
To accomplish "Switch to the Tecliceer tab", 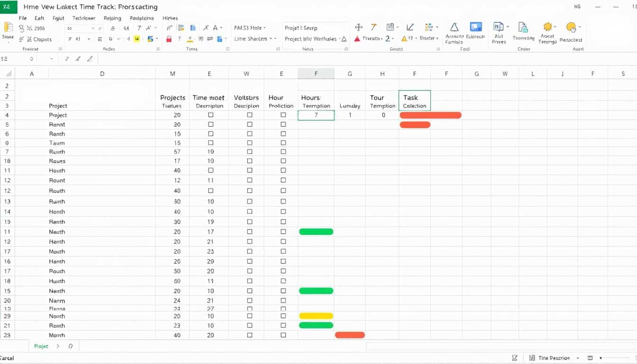I will coord(84,18).
